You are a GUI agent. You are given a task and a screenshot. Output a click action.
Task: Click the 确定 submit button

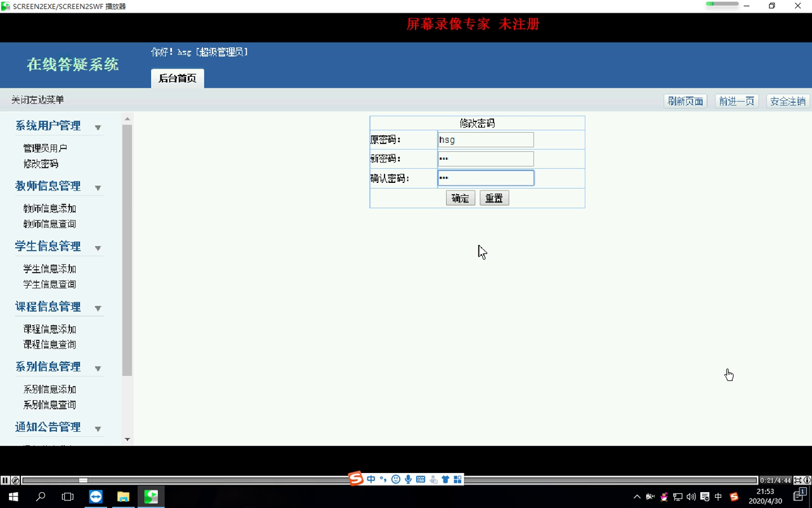click(x=461, y=198)
